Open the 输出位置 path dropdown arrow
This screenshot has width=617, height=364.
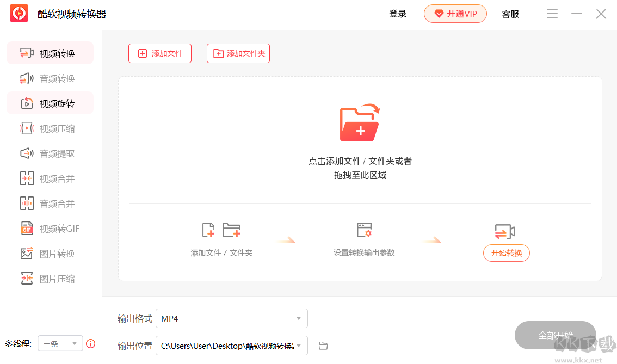[298, 346]
